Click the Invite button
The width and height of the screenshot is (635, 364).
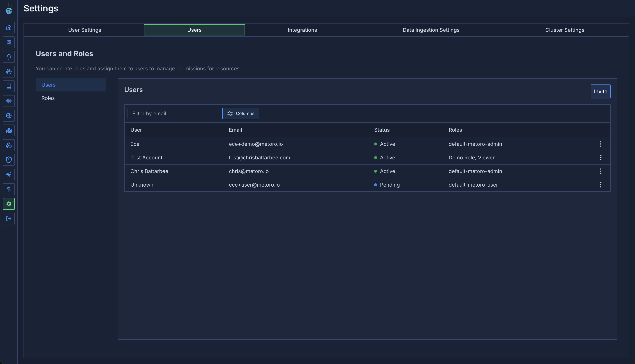(600, 91)
